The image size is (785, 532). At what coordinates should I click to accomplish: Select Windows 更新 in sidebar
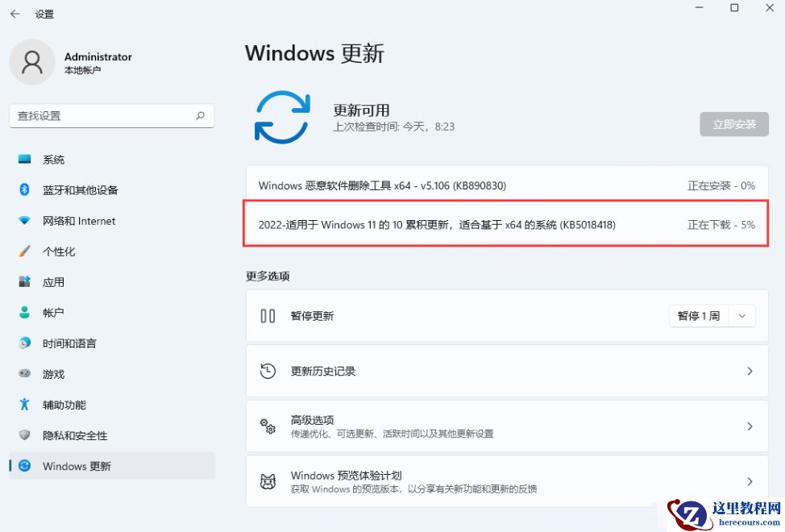pyautogui.click(x=76, y=466)
